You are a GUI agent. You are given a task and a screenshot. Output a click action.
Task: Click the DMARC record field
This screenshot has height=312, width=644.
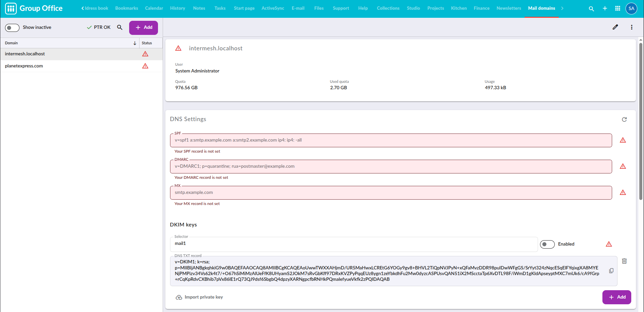[391, 166]
